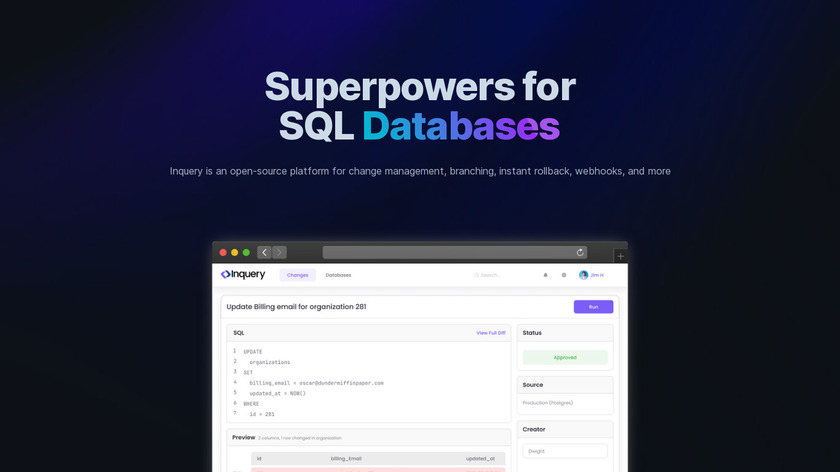Click the organizations table name in SQL

pyautogui.click(x=269, y=362)
